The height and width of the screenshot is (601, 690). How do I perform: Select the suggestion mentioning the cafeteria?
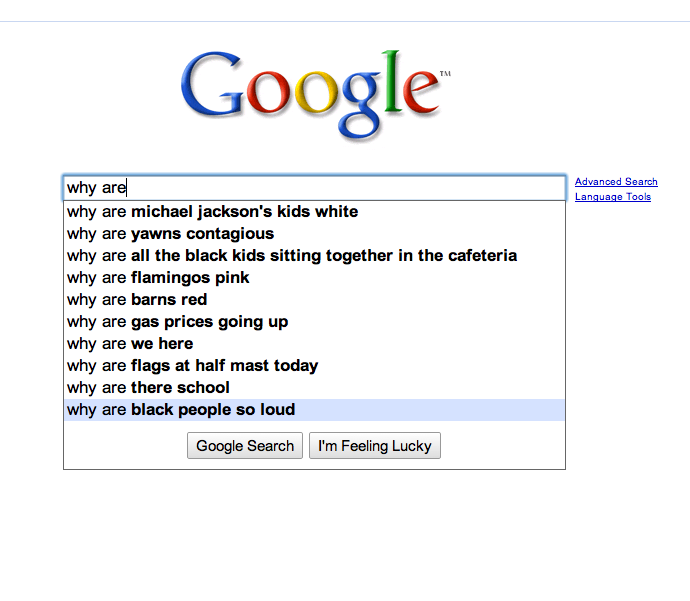click(x=292, y=256)
